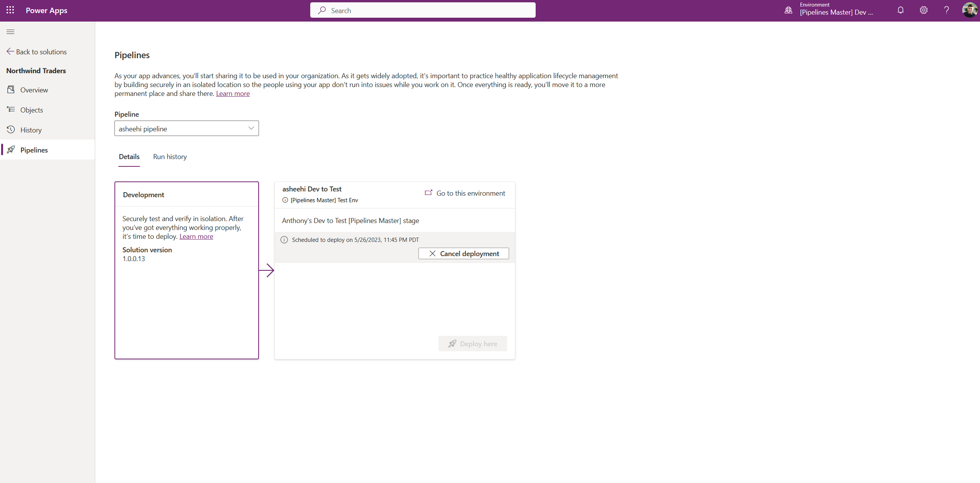Click the notifications bell icon
This screenshot has height=483, width=980.
pos(900,11)
